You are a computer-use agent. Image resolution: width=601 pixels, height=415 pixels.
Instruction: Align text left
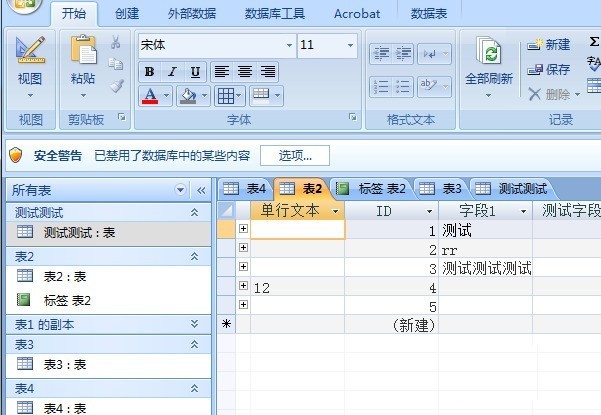pos(222,72)
